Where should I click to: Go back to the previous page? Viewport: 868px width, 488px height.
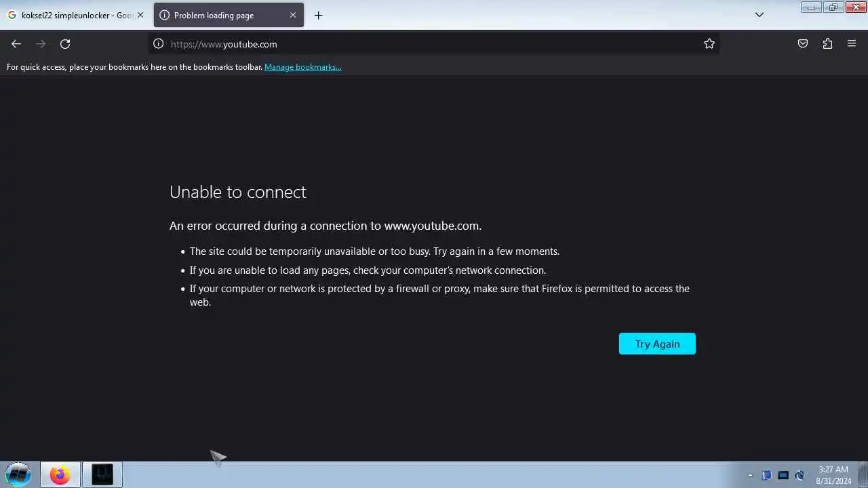pyautogui.click(x=16, y=44)
